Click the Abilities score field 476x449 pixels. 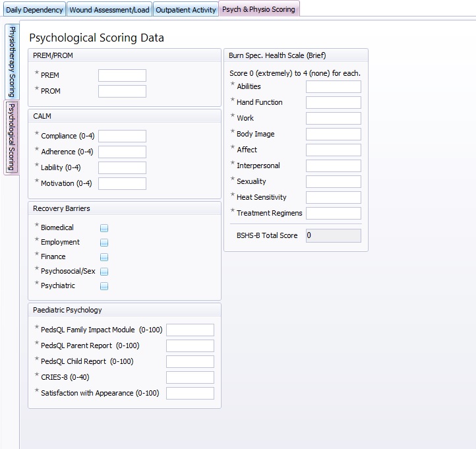pyautogui.click(x=334, y=86)
